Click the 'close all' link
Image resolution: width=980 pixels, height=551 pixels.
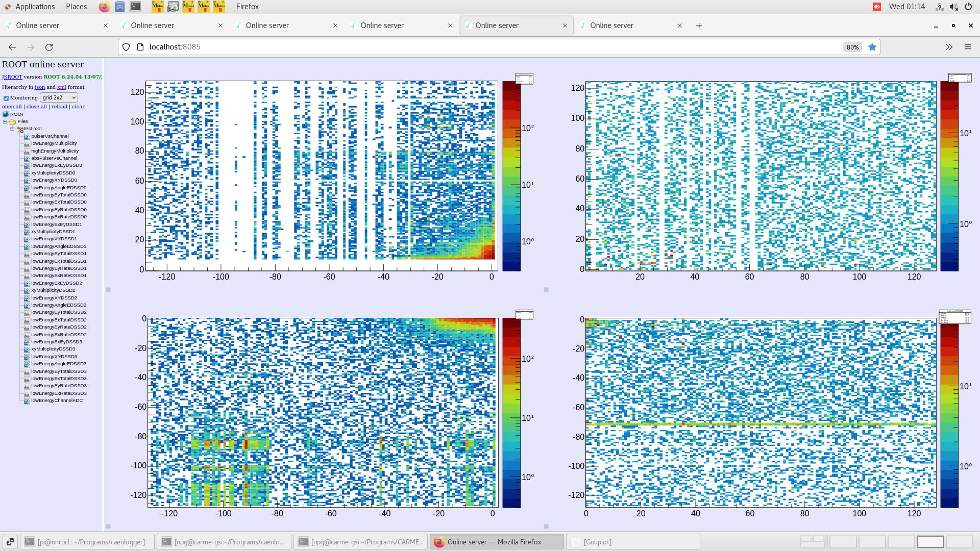tap(36, 107)
